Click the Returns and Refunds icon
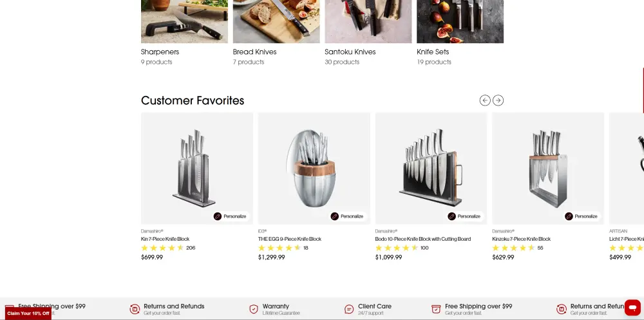This screenshot has width=644, height=320. [x=135, y=309]
